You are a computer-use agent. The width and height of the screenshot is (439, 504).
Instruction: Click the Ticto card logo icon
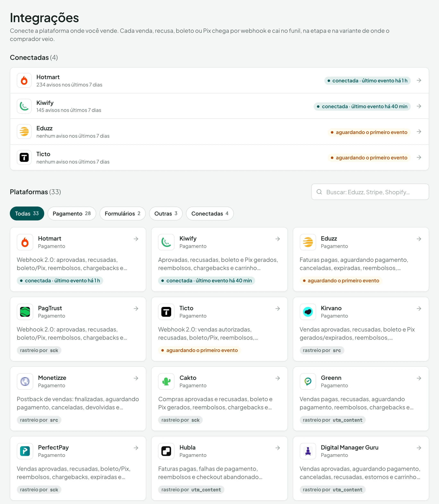pyautogui.click(x=166, y=312)
